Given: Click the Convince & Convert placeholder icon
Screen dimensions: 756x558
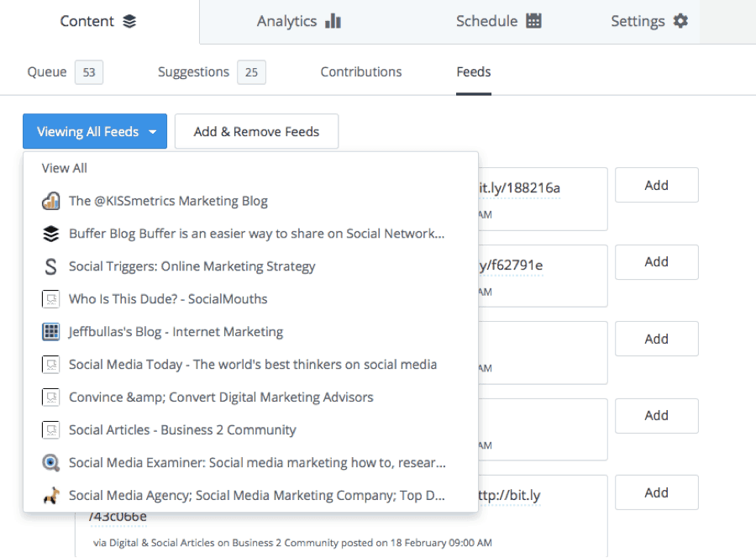Looking at the screenshot, I should click(x=50, y=397).
